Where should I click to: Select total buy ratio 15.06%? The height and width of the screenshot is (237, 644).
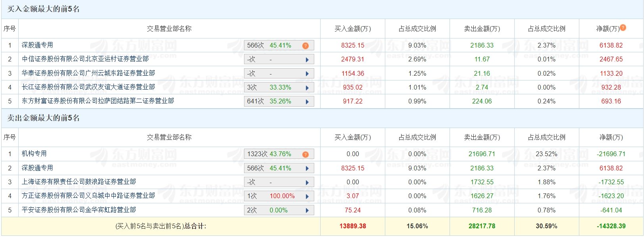[417, 226]
